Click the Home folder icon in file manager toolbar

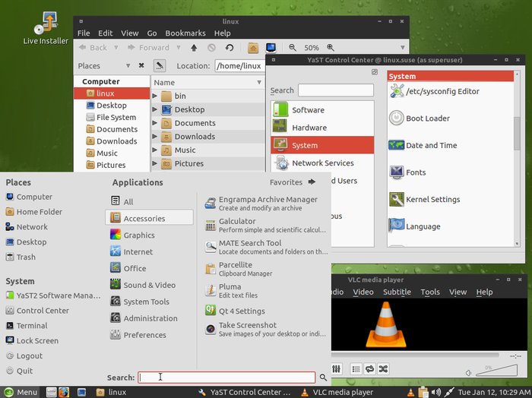[x=253, y=47]
